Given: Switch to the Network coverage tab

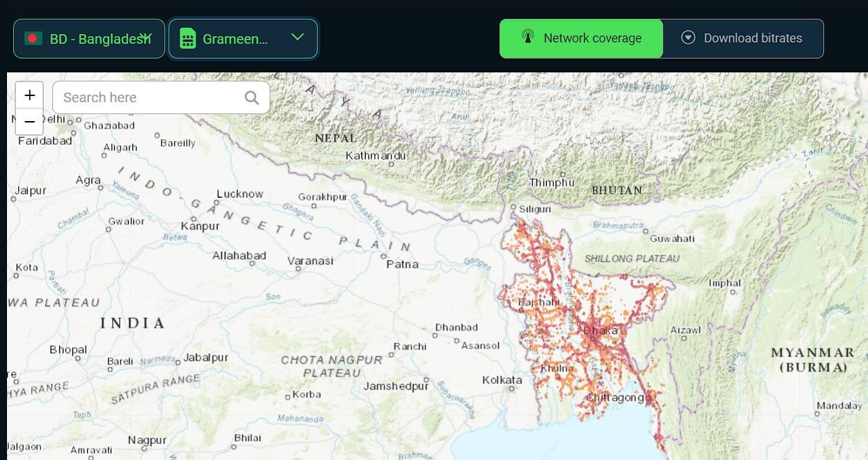Looking at the screenshot, I should (581, 38).
